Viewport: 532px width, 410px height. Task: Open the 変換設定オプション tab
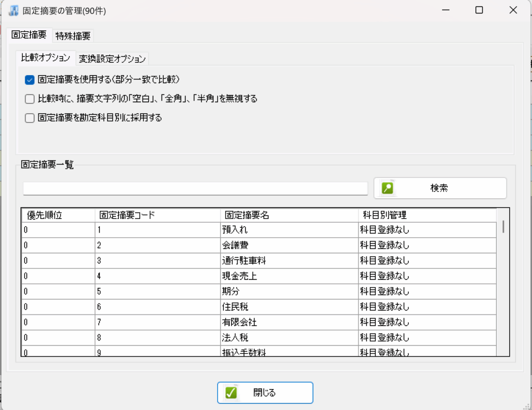tap(112, 59)
